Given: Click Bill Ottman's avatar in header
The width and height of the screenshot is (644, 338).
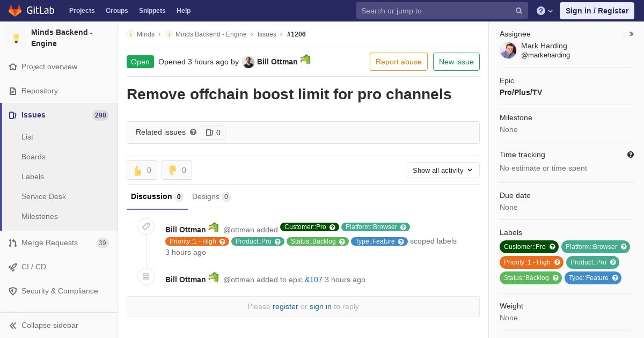Looking at the screenshot, I should [x=248, y=62].
